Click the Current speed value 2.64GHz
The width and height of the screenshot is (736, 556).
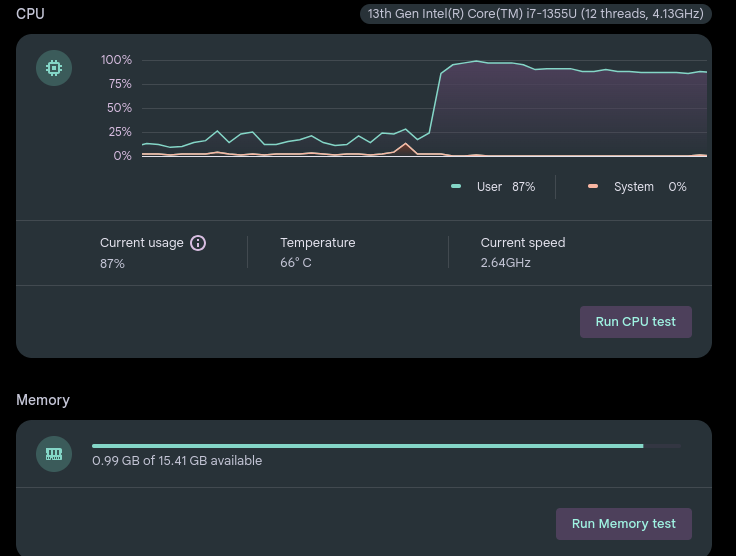point(505,263)
